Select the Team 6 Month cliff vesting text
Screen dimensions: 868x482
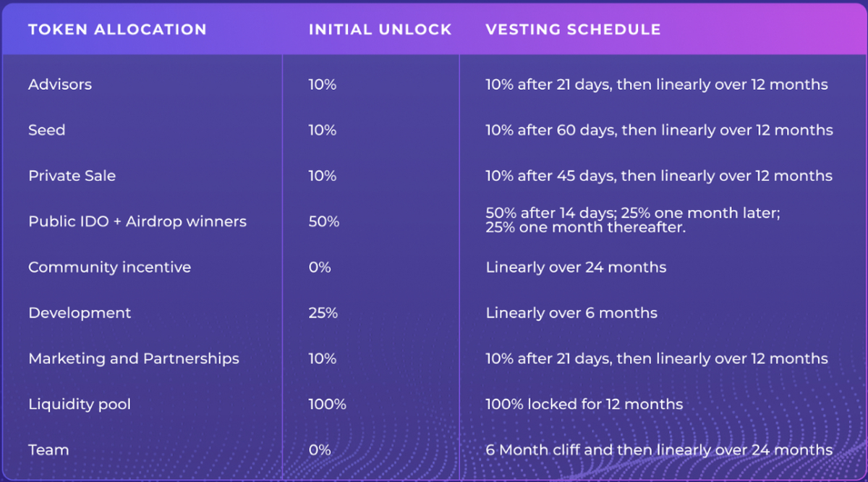(x=659, y=449)
